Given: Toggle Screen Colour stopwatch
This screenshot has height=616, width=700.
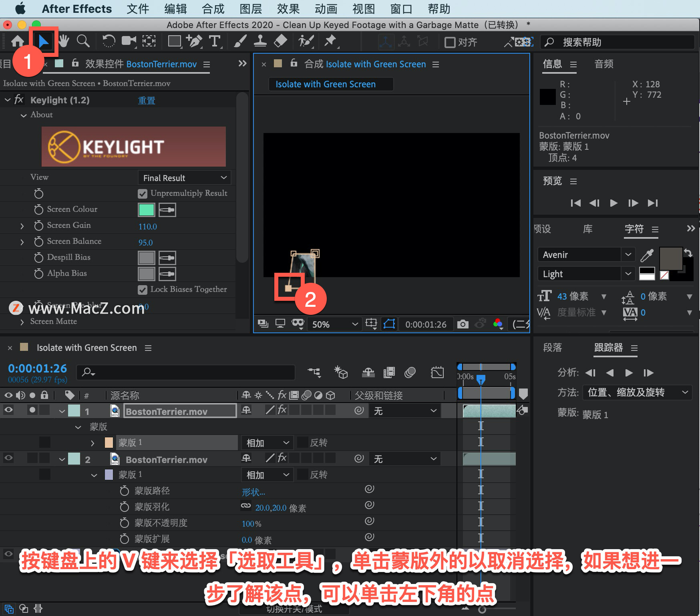Looking at the screenshot, I should (38, 209).
